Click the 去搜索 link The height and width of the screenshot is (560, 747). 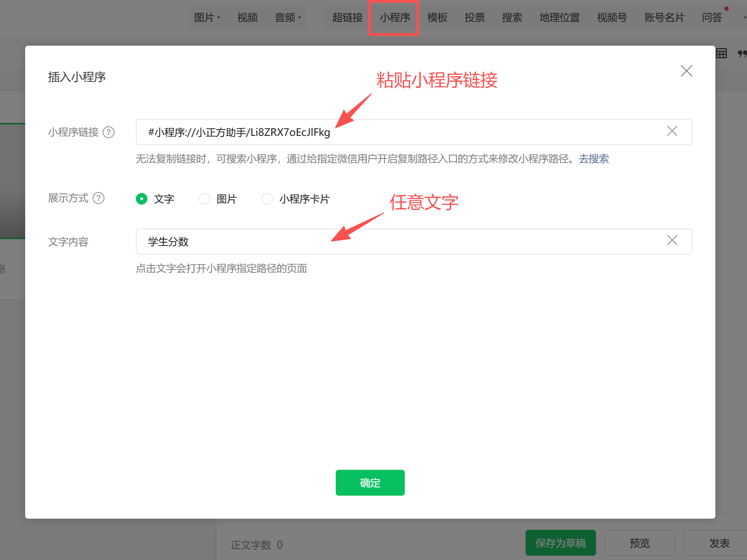(594, 159)
